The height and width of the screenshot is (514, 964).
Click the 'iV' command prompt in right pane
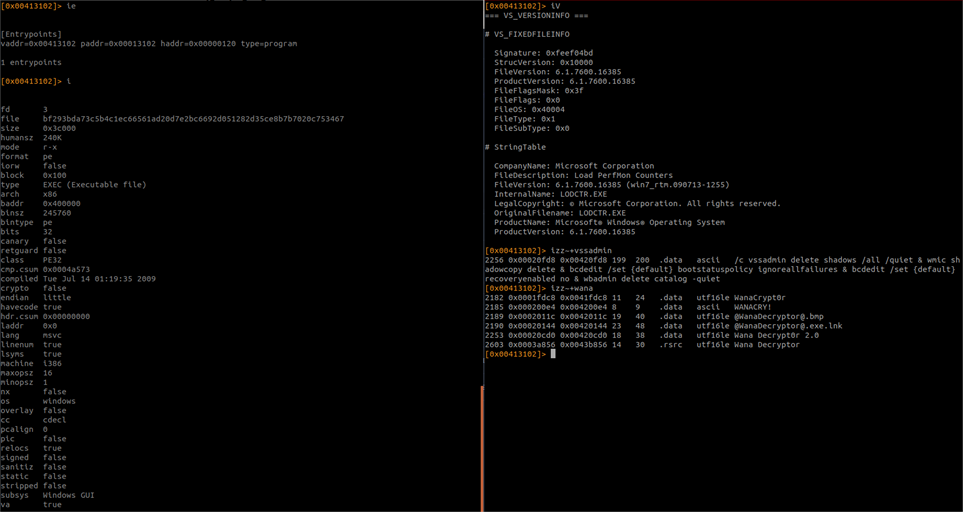(523, 6)
